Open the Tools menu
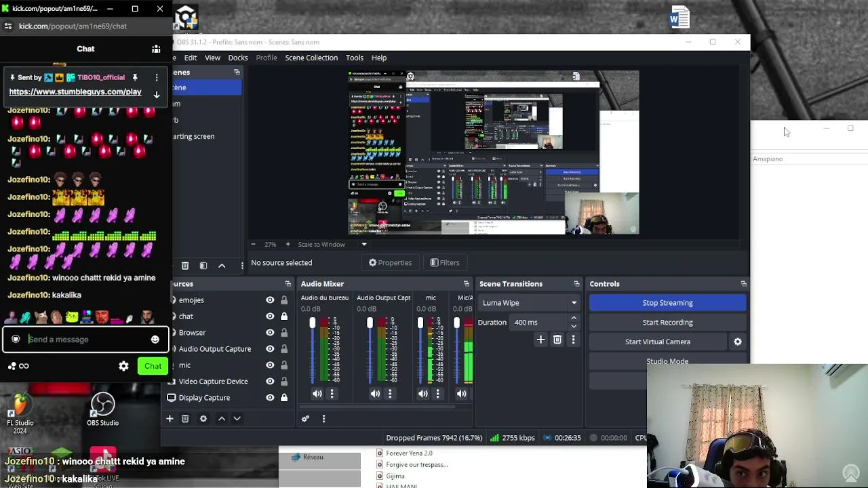 click(355, 58)
